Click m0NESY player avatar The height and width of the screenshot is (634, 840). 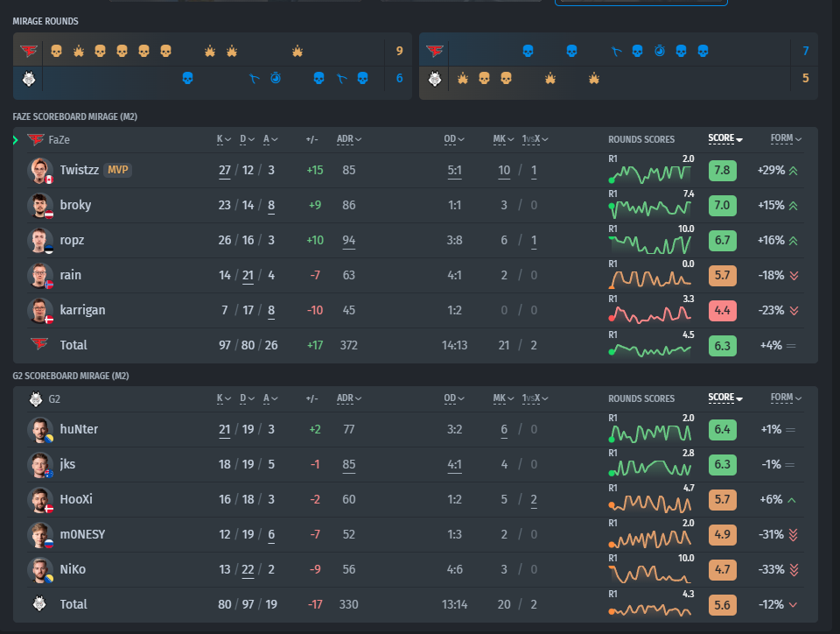40,534
